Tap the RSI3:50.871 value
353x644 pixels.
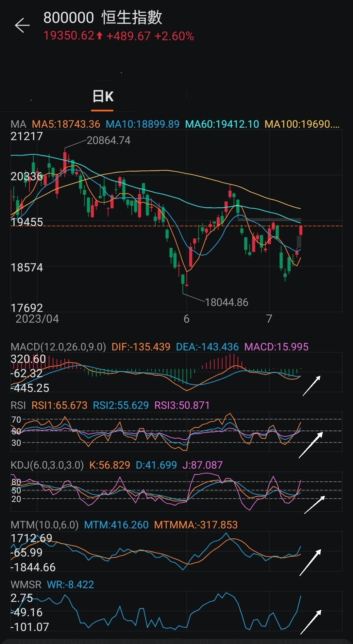pyautogui.click(x=182, y=405)
